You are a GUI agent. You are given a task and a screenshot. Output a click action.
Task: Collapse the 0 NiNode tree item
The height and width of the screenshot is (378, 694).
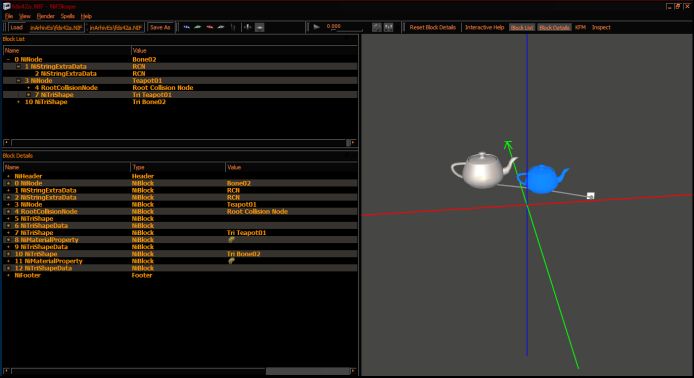(8, 59)
